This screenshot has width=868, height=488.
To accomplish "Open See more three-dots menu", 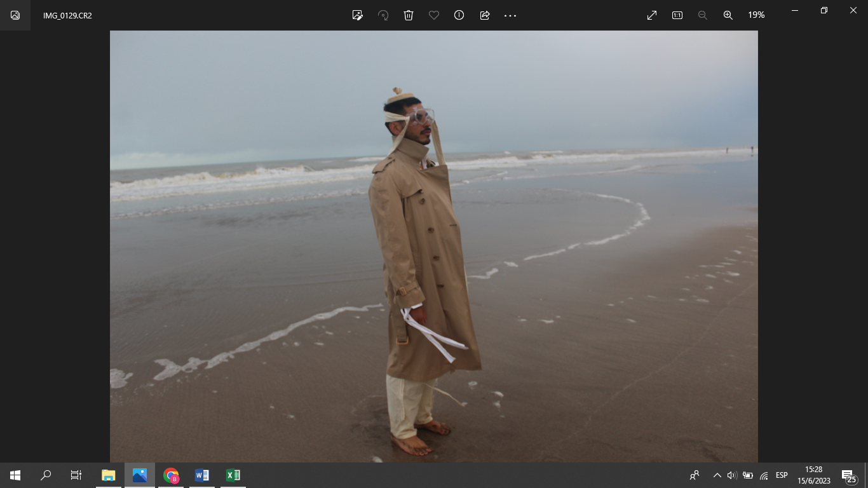I will click(510, 15).
